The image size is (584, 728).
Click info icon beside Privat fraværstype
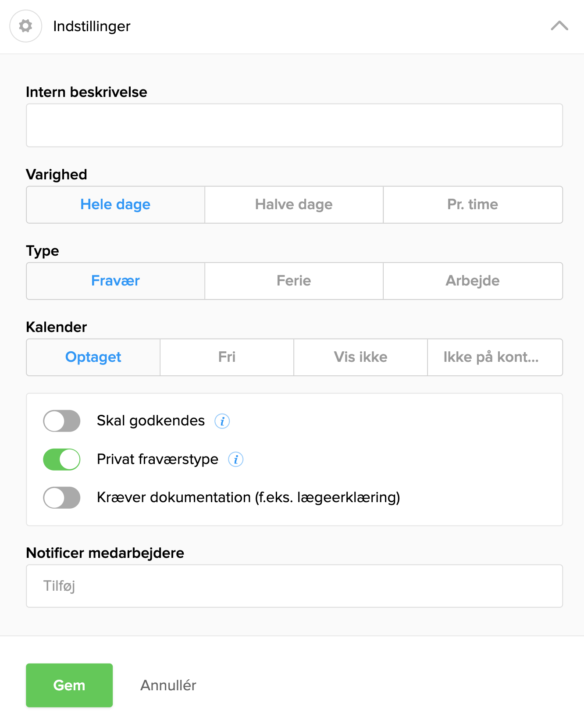pos(236,460)
